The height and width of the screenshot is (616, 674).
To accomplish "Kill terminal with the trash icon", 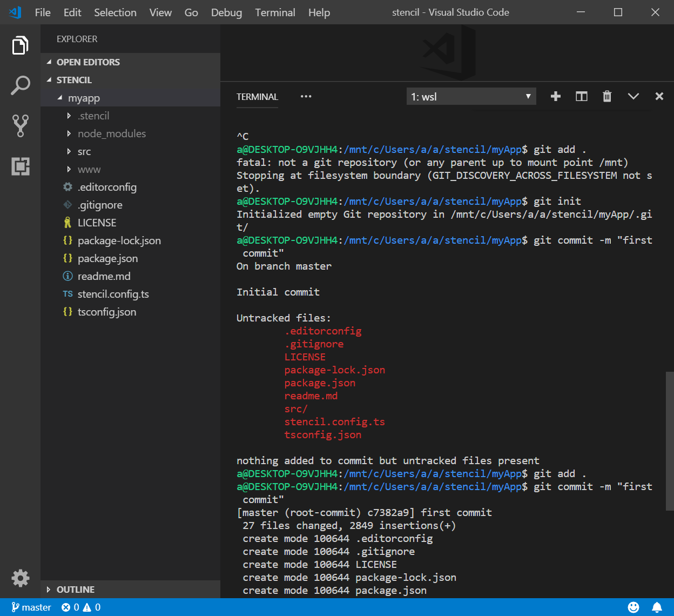I will pos(607,97).
